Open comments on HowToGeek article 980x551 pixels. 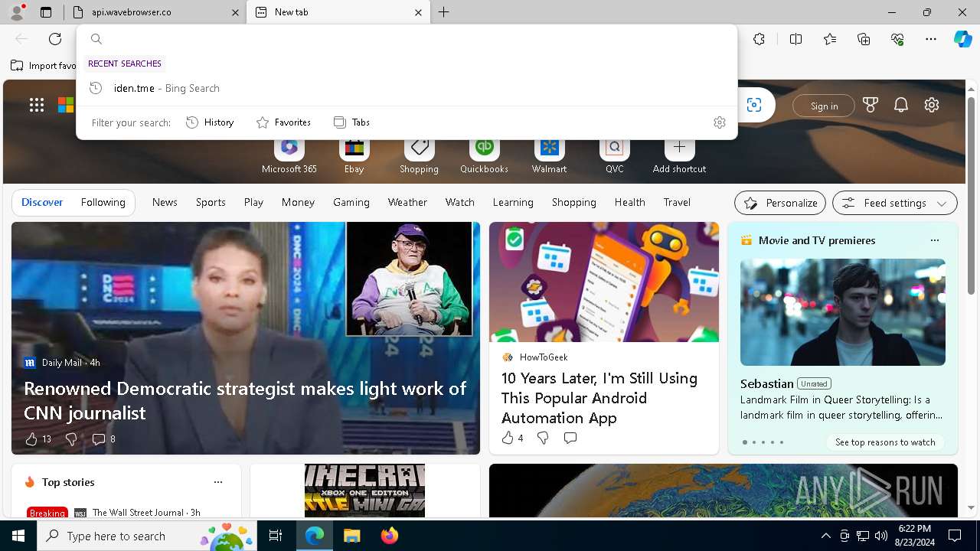click(x=570, y=438)
